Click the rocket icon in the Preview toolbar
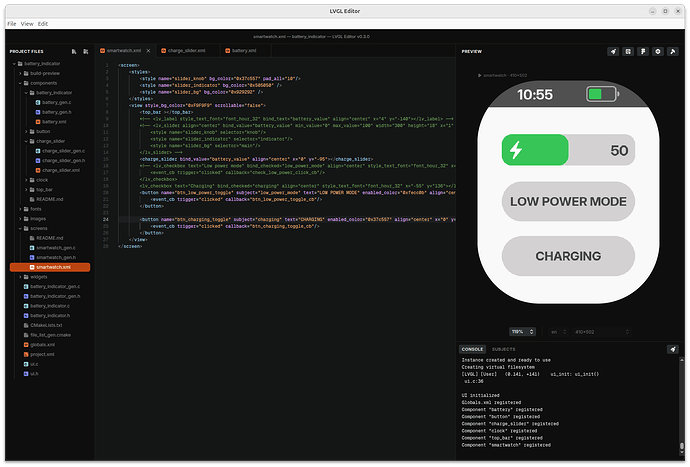This screenshot has width=690, height=467. [612, 50]
